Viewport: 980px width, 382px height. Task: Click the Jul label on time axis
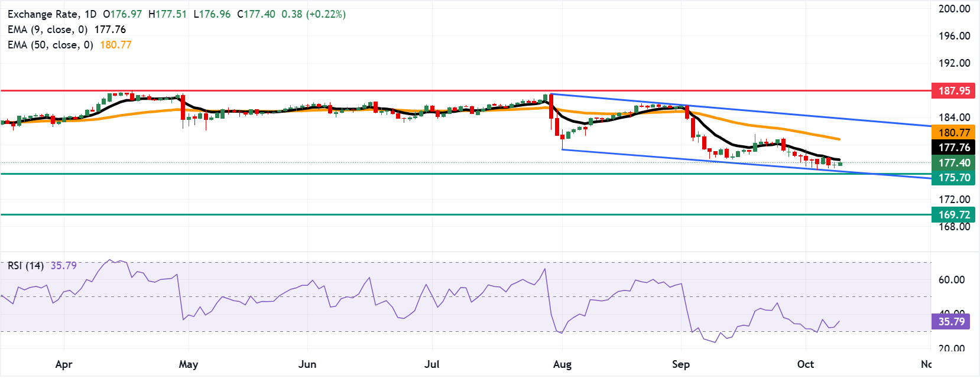point(432,364)
